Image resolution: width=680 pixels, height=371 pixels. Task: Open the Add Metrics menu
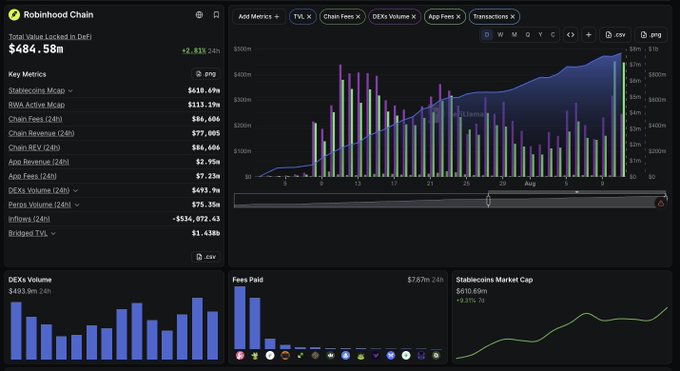point(259,16)
